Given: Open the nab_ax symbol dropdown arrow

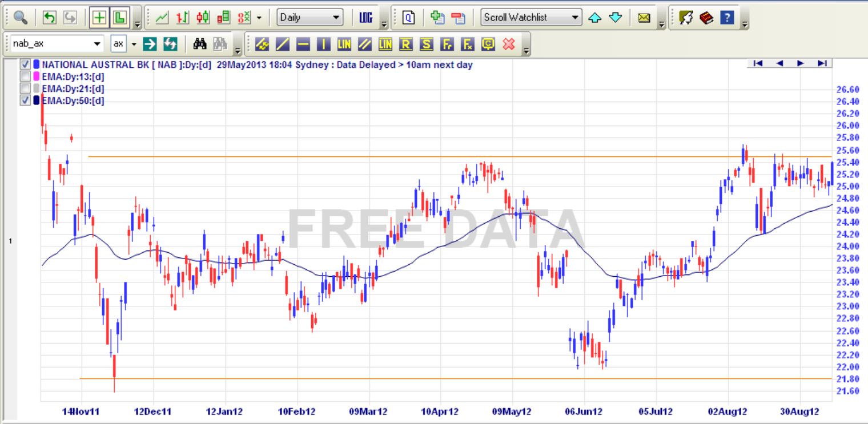Looking at the screenshot, I should 97,43.
